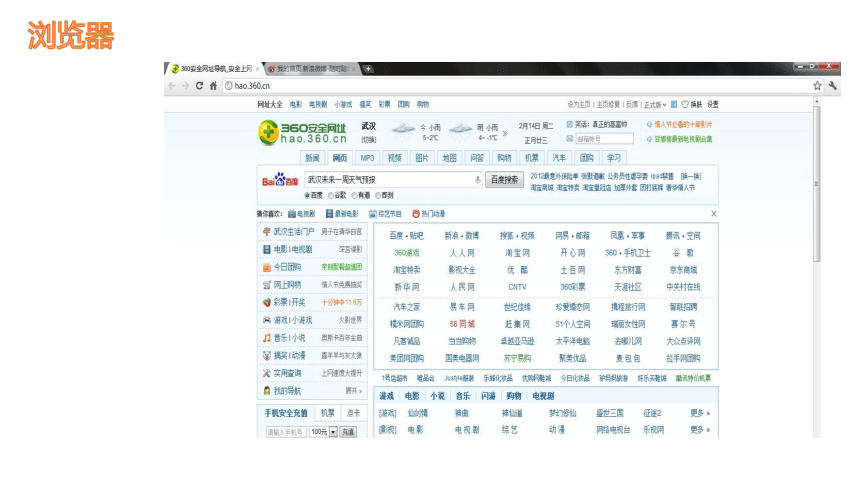Click the shirt icon for 换肤

tap(684, 104)
